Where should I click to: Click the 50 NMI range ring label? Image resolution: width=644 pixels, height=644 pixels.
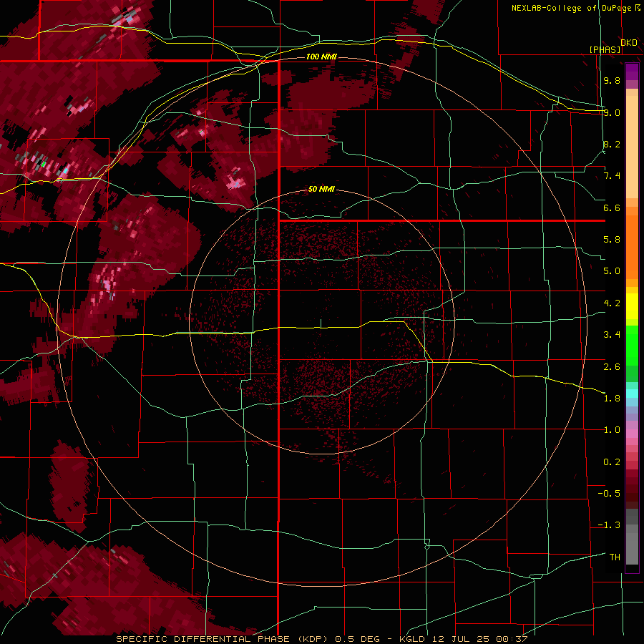pos(321,190)
